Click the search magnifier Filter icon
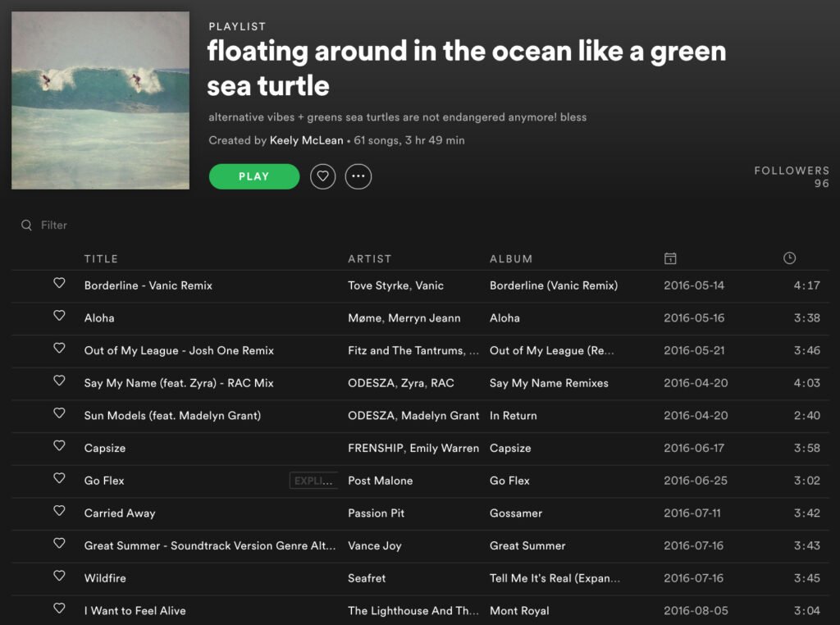The width and height of the screenshot is (840, 625). coord(27,226)
